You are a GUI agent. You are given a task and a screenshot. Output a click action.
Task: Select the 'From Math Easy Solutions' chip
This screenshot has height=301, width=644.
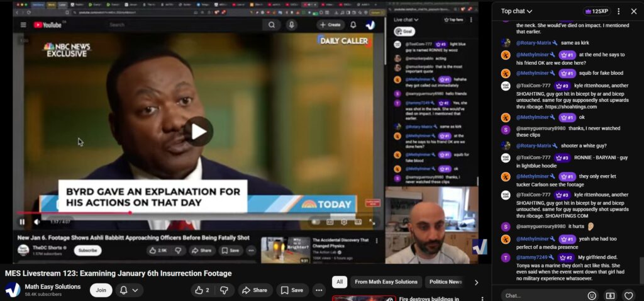pos(386,282)
